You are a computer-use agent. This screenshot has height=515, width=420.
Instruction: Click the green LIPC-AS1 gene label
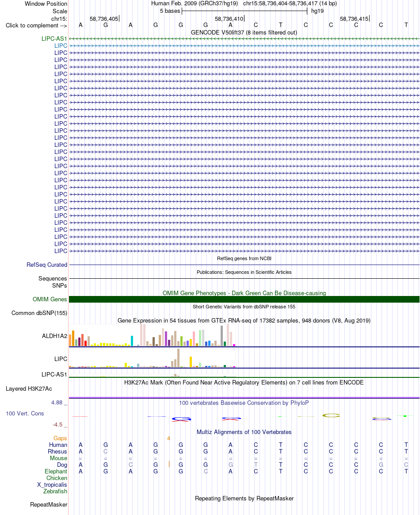pos(54,39)
